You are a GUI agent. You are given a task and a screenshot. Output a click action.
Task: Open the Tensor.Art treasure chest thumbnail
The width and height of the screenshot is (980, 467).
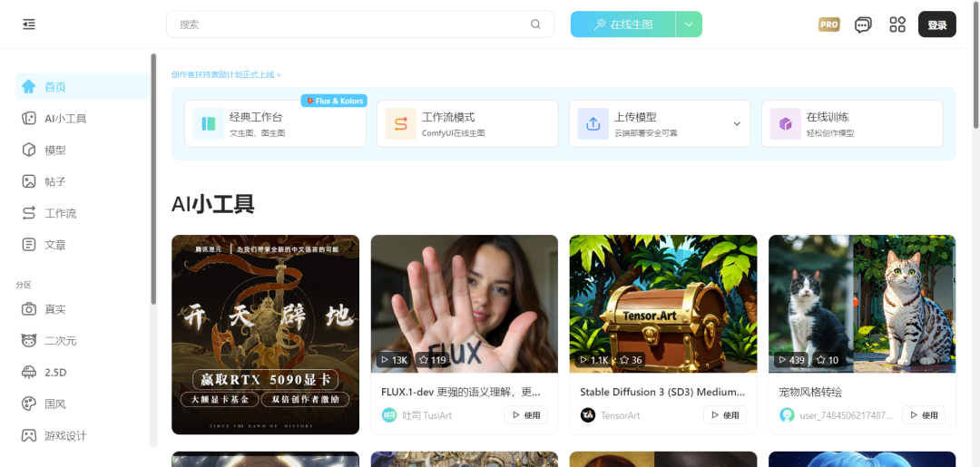(x=663, y=304)
